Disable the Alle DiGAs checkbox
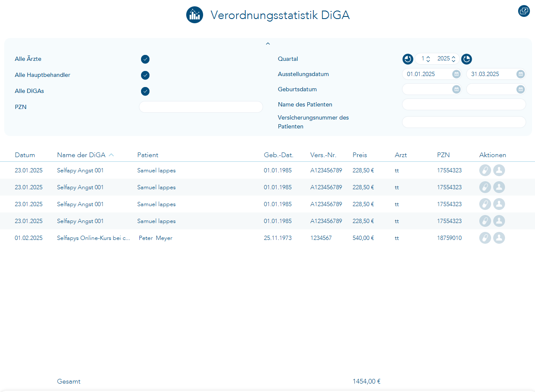535x392 pixels. [145, 91]
